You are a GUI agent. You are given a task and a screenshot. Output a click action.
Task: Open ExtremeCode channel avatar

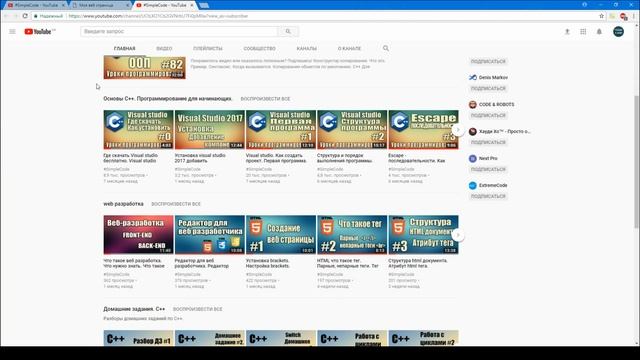pos(473,185)
